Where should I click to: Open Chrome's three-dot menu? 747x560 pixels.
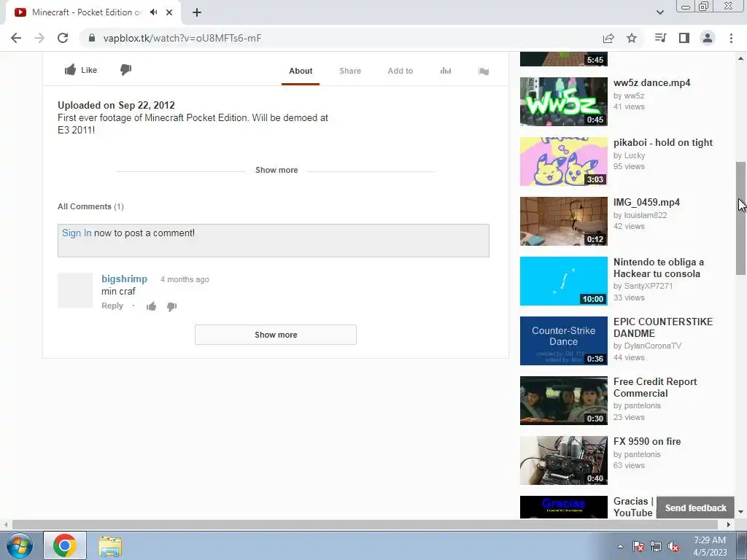[x=731, y=38]
